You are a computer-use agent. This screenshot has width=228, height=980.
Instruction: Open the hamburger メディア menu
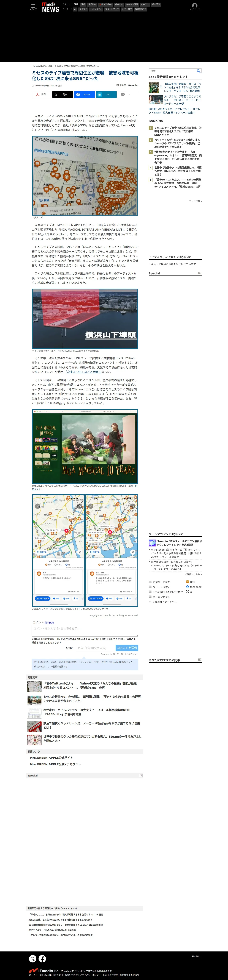point(33,7)
